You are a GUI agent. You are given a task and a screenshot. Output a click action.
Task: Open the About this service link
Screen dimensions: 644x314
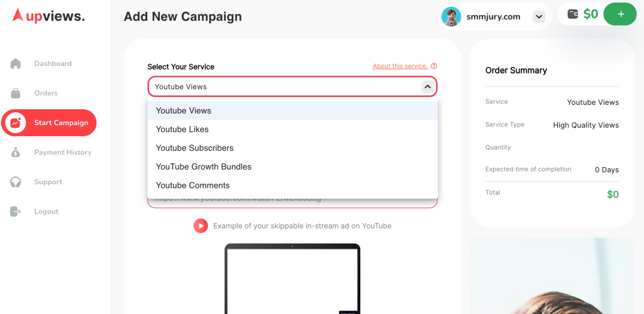point(400,66)
